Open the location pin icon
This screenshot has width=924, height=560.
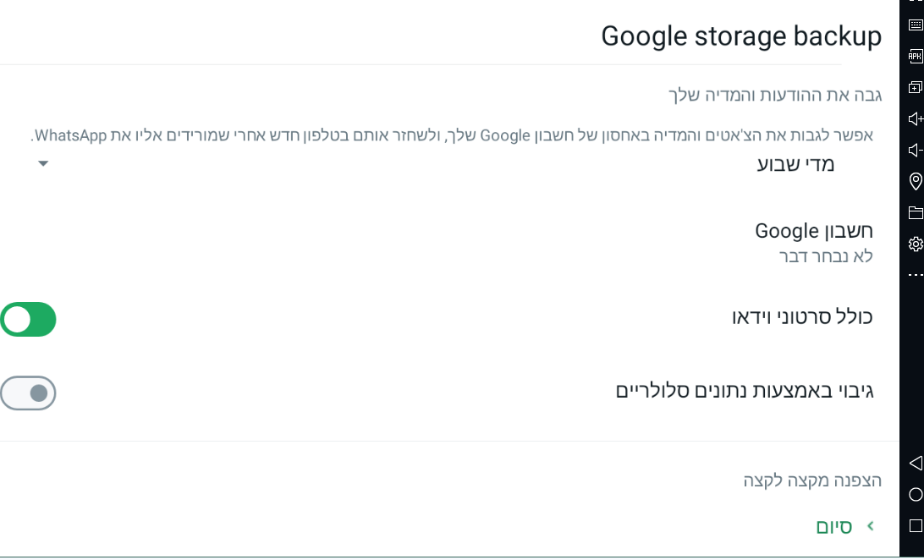[x=915, y=181]
